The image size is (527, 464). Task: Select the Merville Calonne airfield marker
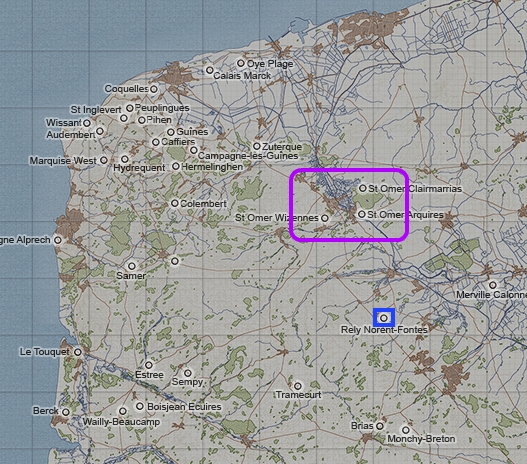[x=492, y=285]
